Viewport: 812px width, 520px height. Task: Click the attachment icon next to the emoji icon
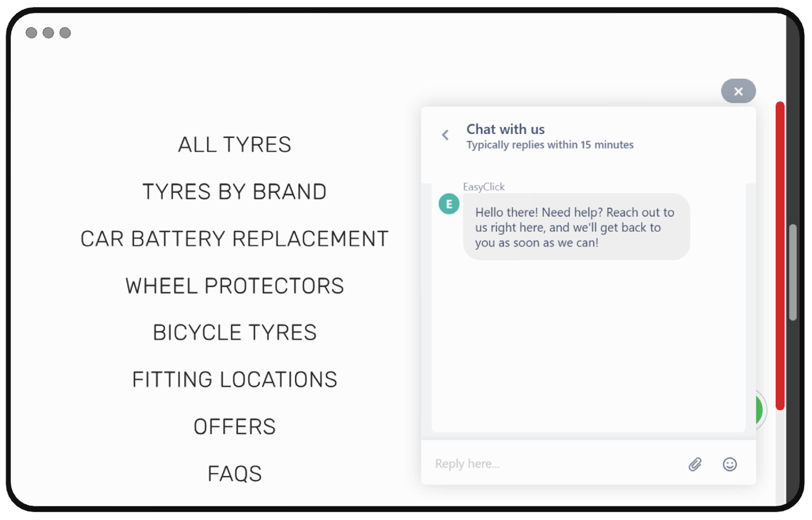click(x=695, y=464)
